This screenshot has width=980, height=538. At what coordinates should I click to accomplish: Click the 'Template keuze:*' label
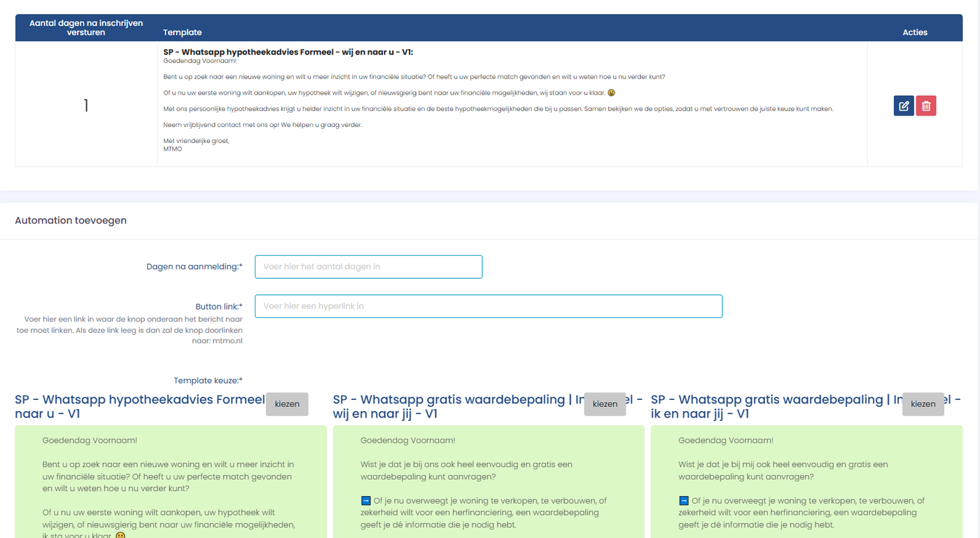208,380
